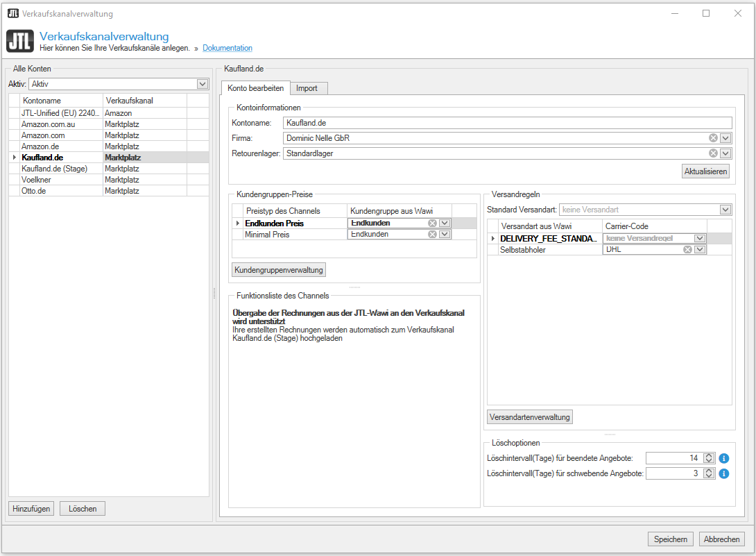Open the Dokumentation link
The image size is (756, 556).
point(227,48)
